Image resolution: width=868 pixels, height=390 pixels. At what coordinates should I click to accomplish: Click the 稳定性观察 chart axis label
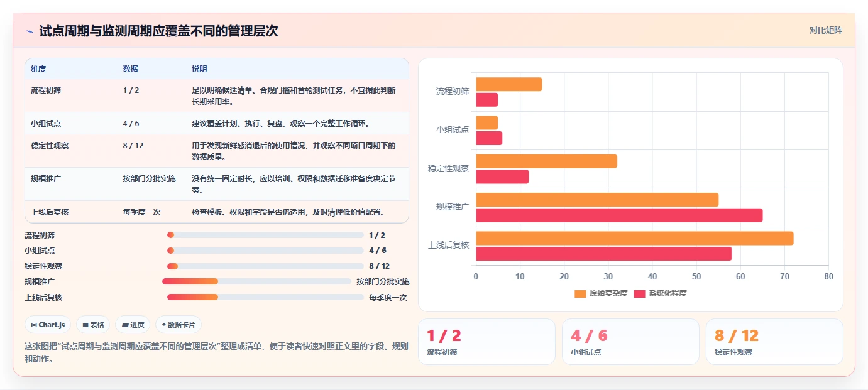(449, 168)
